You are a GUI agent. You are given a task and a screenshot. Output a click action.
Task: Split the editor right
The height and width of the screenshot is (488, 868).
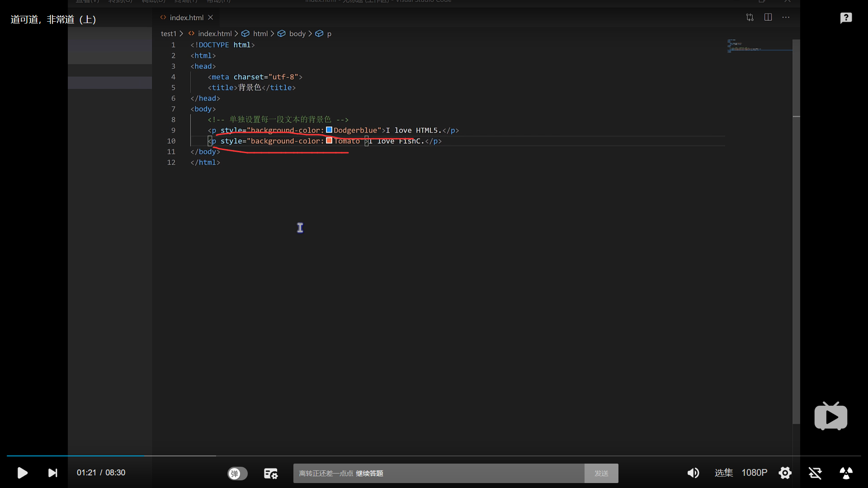coord(768,17)
